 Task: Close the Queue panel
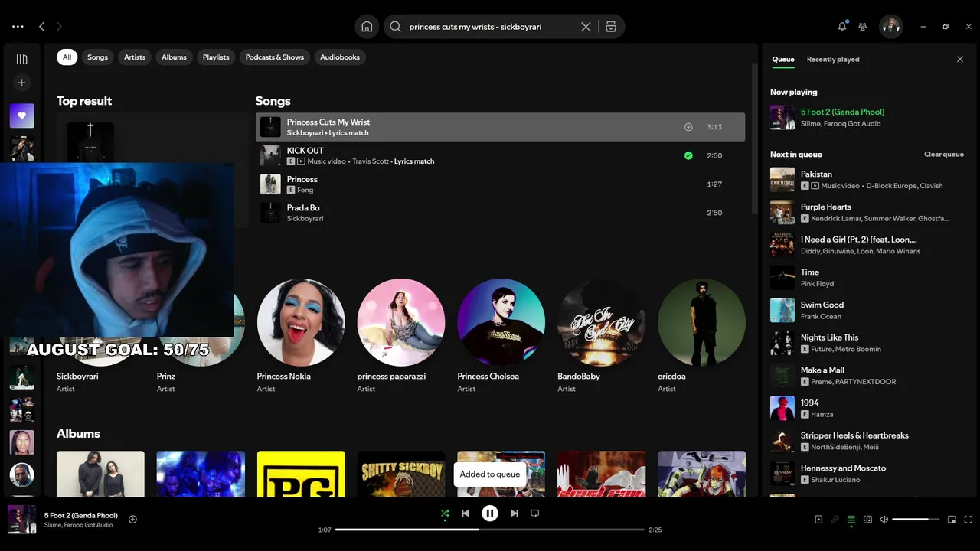pyautogui.click(x=960, y=59)
